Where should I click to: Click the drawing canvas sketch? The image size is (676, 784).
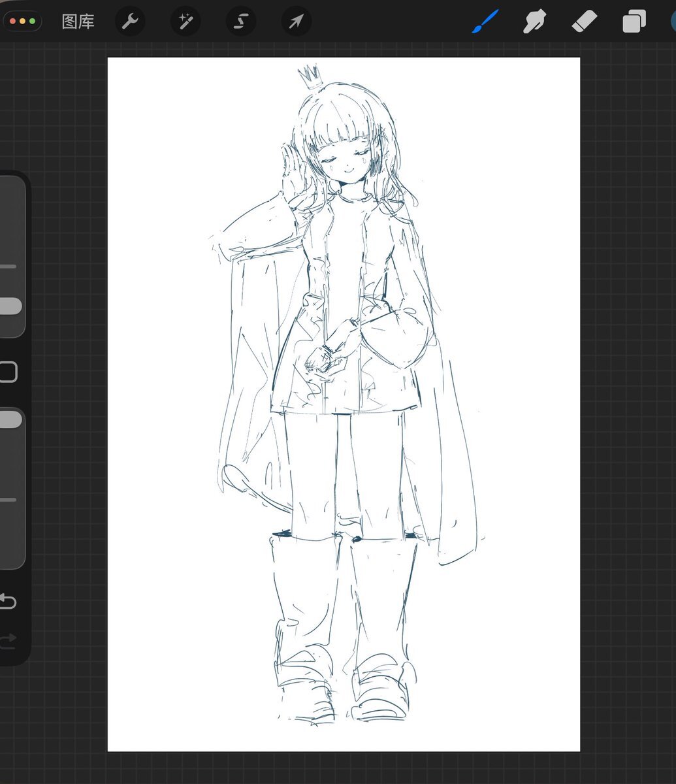tap(344, 404)
